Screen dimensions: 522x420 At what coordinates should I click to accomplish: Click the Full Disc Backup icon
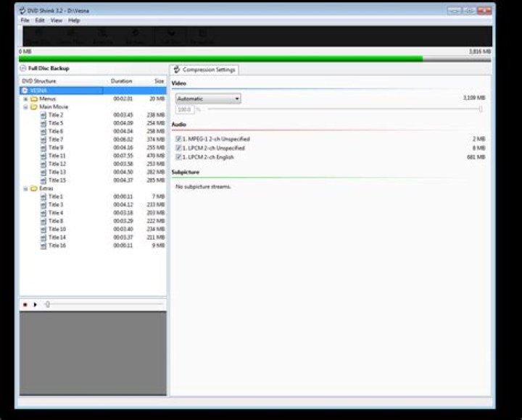coord(22,69)
